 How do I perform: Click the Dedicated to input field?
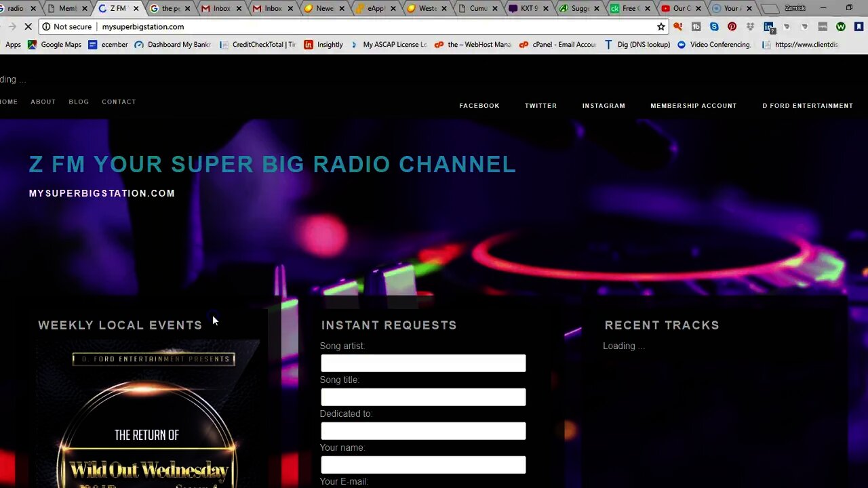(x=423, y=431)
